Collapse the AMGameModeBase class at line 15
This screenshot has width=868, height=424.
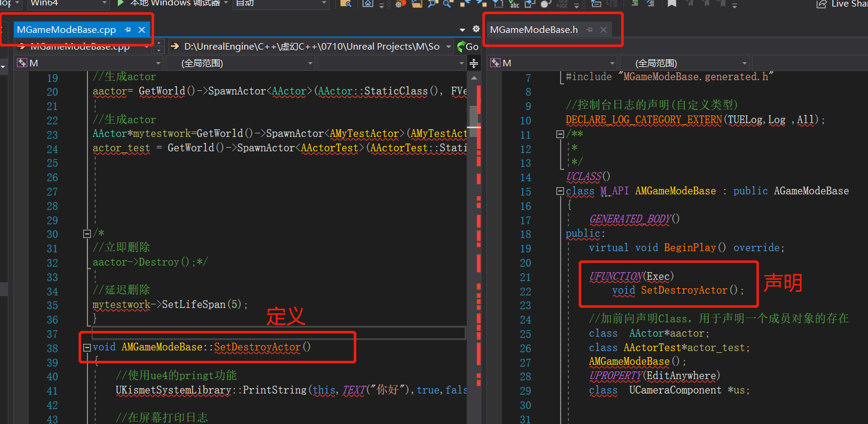click(560, 191)
